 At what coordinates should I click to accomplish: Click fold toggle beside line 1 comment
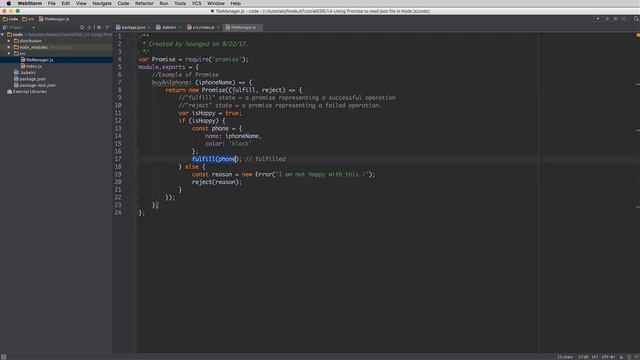pyautogui.click(x=137, y=36)
